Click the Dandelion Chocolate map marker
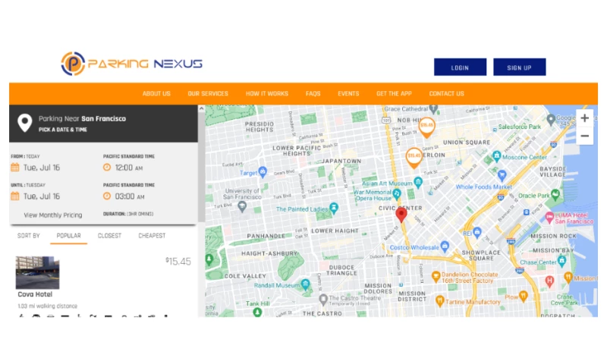This screenshot has width=607, height=364. pyautogui.click(x=436, y=276)
